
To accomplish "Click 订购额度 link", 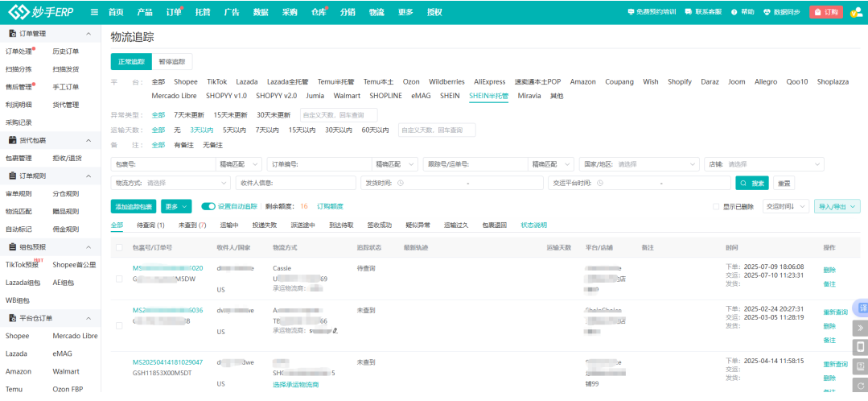I will tap(330, 207).
